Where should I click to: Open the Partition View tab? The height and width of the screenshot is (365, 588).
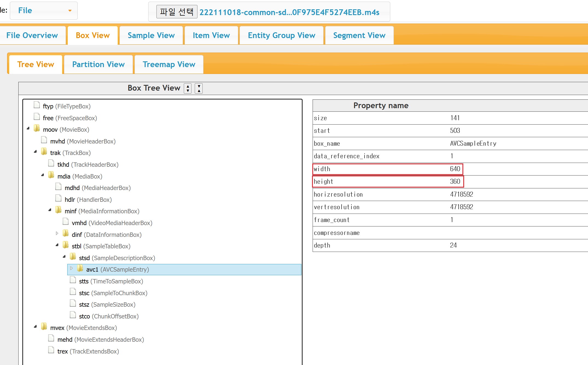tap(98, 64)
